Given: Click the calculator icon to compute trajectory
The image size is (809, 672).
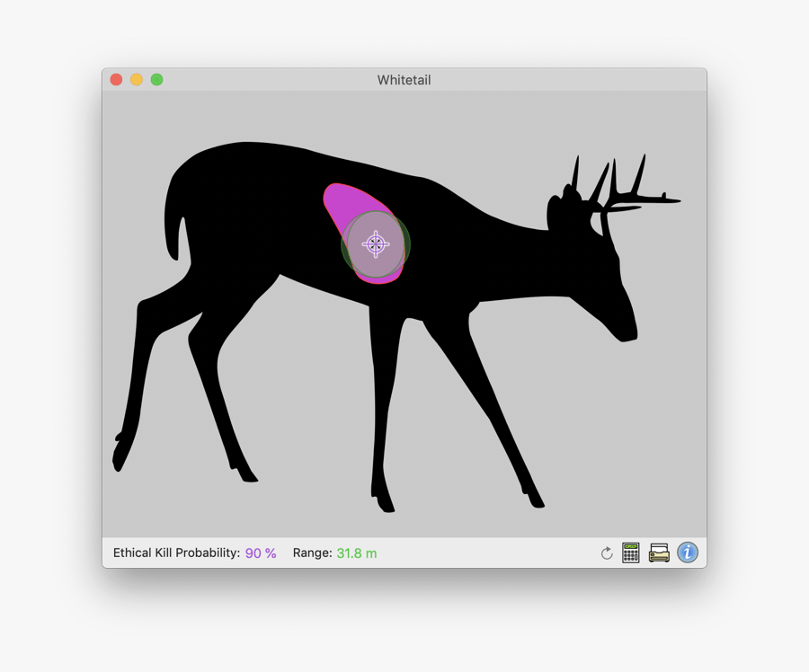Looking at the screenshot, I should click(x=631, y=553).
